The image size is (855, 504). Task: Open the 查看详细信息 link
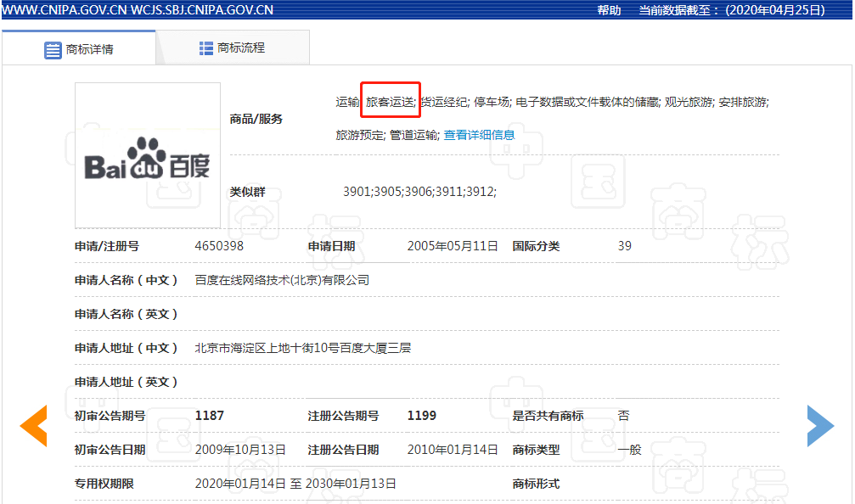click(479, 135)
